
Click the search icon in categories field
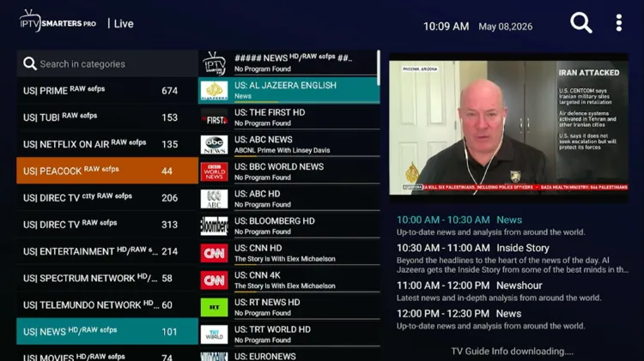29,63
